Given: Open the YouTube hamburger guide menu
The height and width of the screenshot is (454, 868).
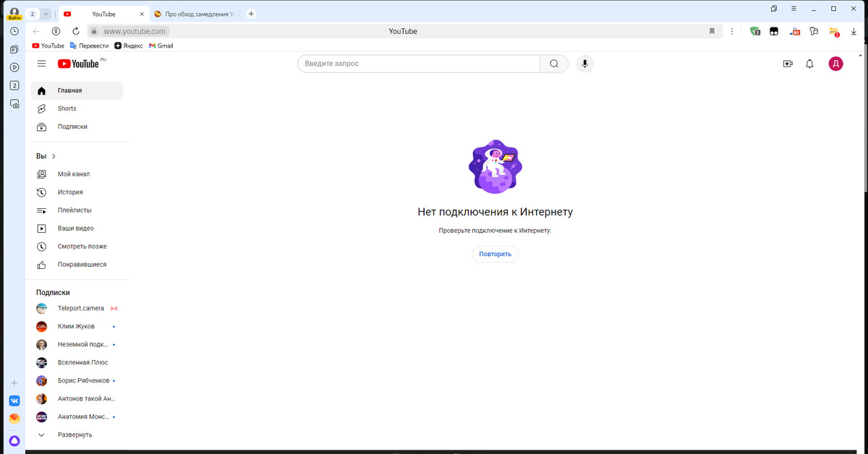Looking at the screenshot, I should coord(41,64).
